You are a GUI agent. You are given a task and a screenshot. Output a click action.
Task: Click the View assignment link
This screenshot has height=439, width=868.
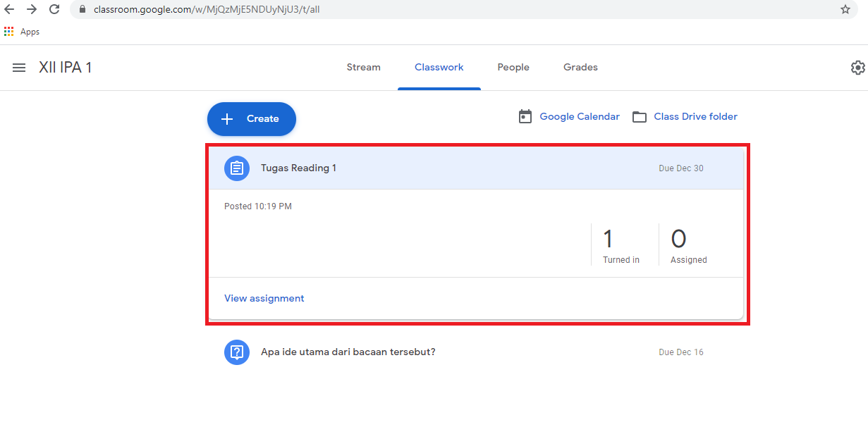264,299
